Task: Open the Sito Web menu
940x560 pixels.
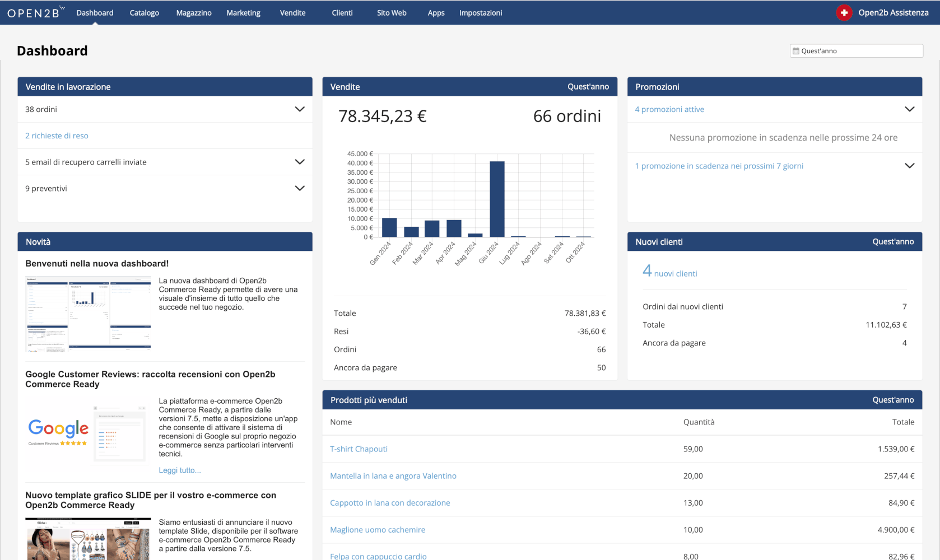Action: pyautogui.click(x=392, y=13)
